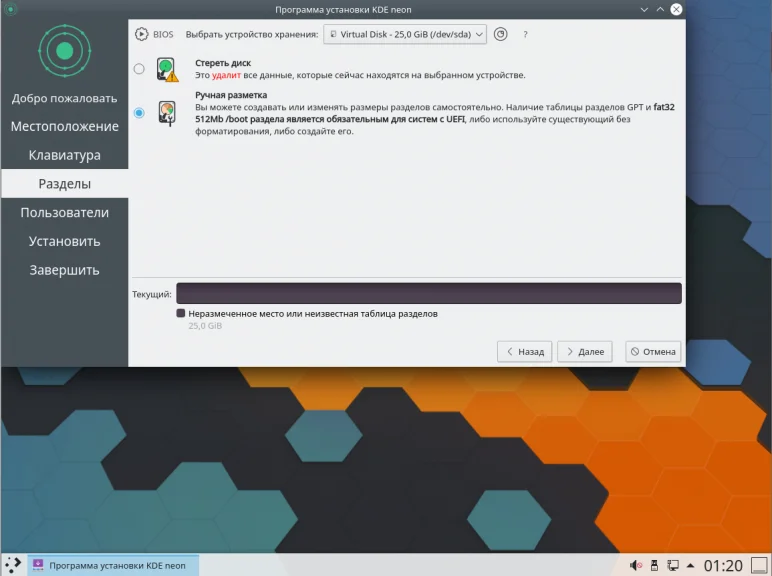Click the Стереть диск heading text
This screenshot has width=772, height=576.
pyautogui.click(x=223, y=63)
